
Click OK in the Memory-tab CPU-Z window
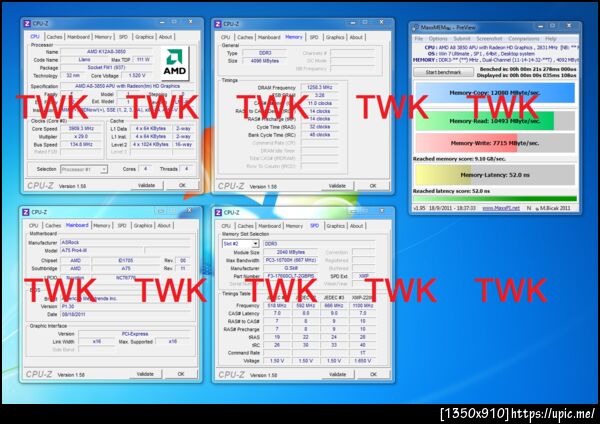[x=373, y=186]
